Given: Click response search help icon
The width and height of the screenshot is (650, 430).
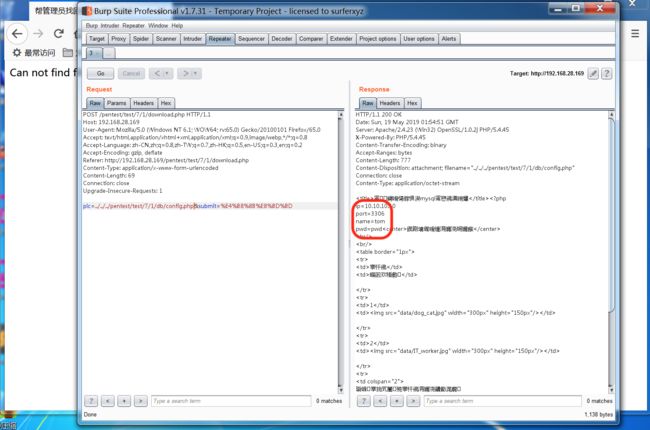Looking at the screenshot, I should click(x=364, y=401).
